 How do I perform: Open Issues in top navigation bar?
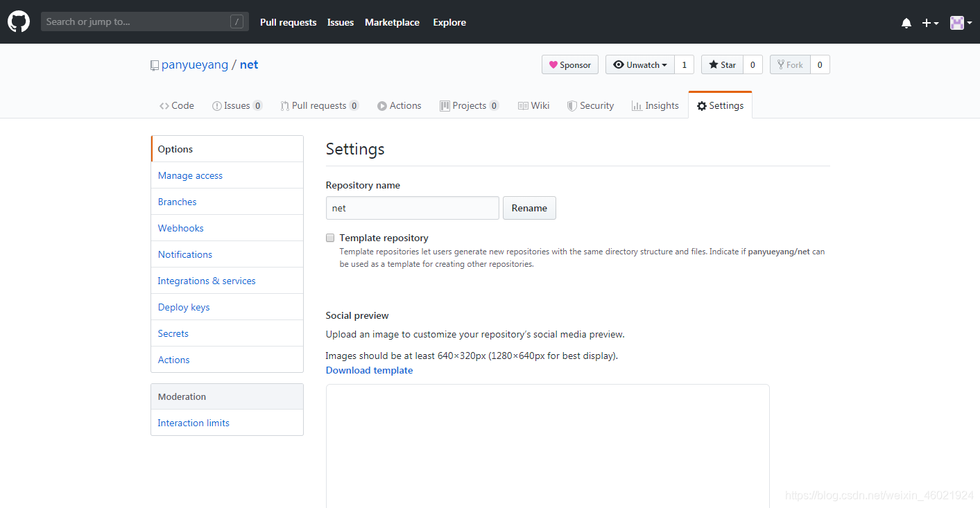[x=341, y=22]
